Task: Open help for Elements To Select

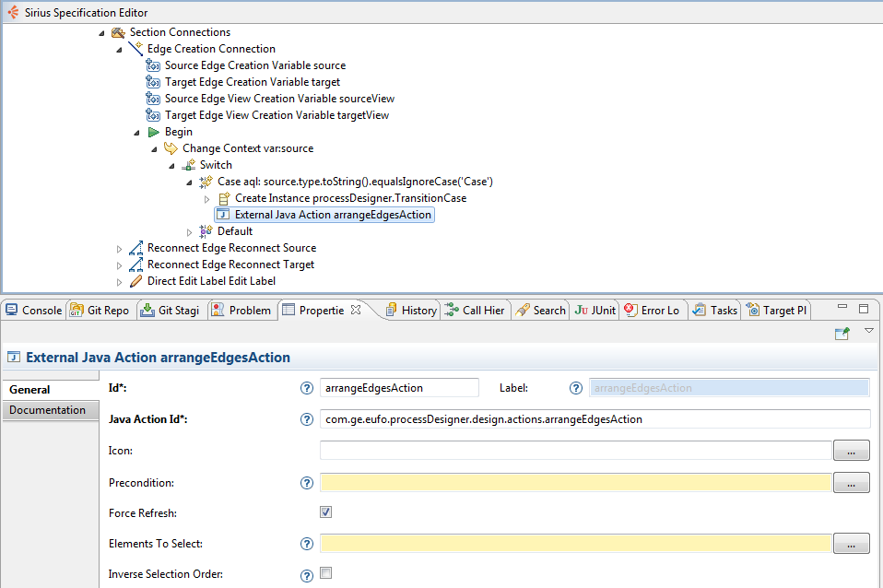Action: click(x=306, y=544)
